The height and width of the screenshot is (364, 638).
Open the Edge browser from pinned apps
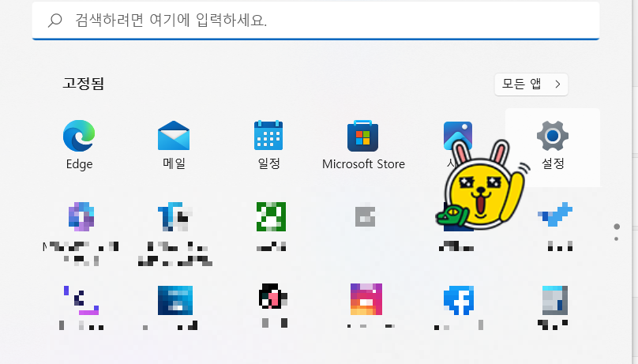pos(79,136)
